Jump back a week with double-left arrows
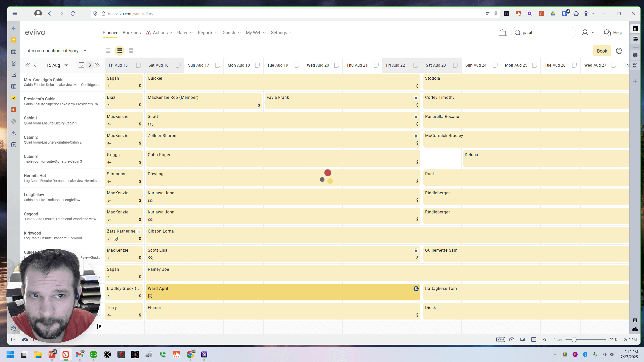 [x=28, y=65]
